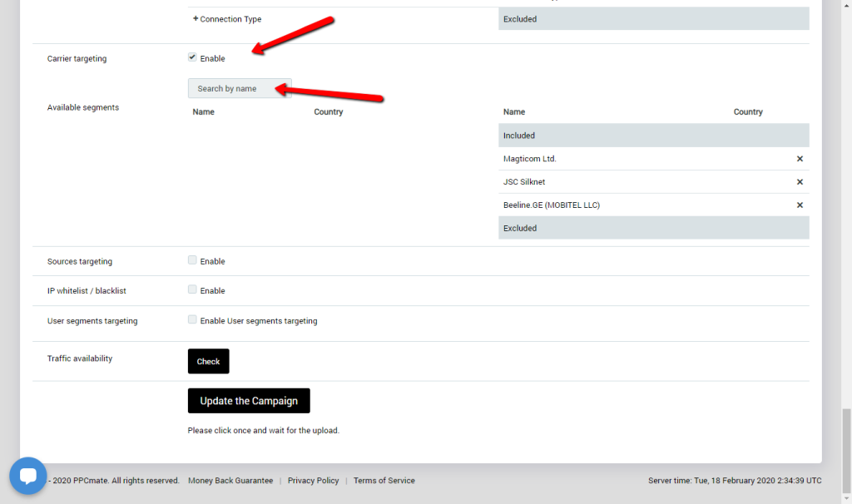
Task: Enable Sources targeting checkbox
Action: (192, 260)
